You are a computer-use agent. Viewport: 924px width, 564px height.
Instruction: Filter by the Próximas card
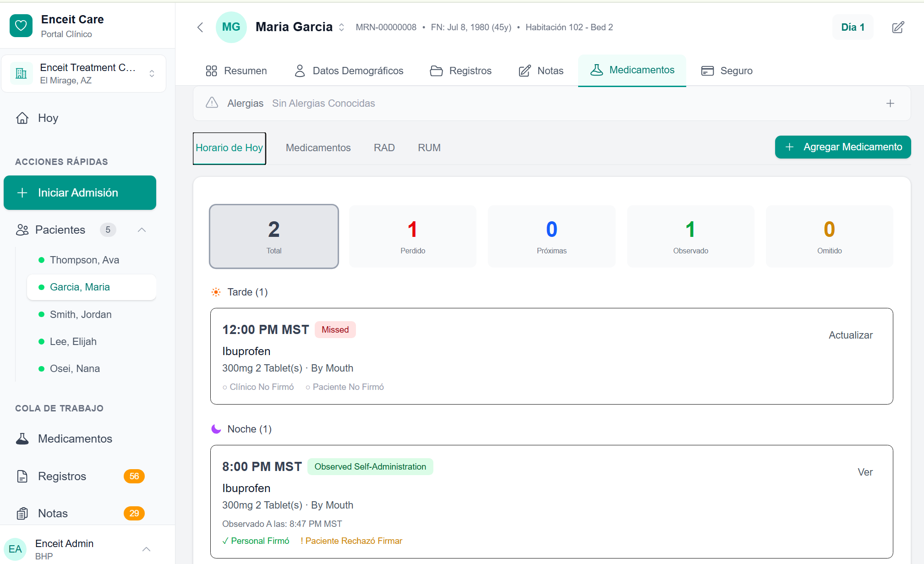(x=552, y=236)
